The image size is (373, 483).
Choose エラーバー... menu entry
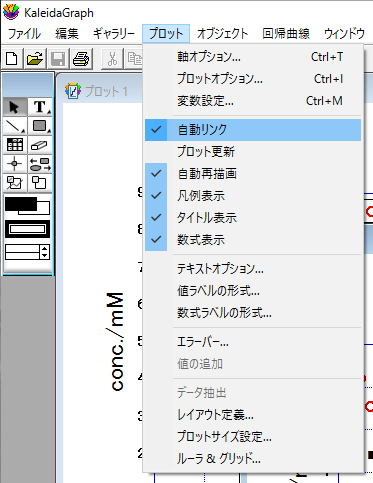click(x=253, y=342)
